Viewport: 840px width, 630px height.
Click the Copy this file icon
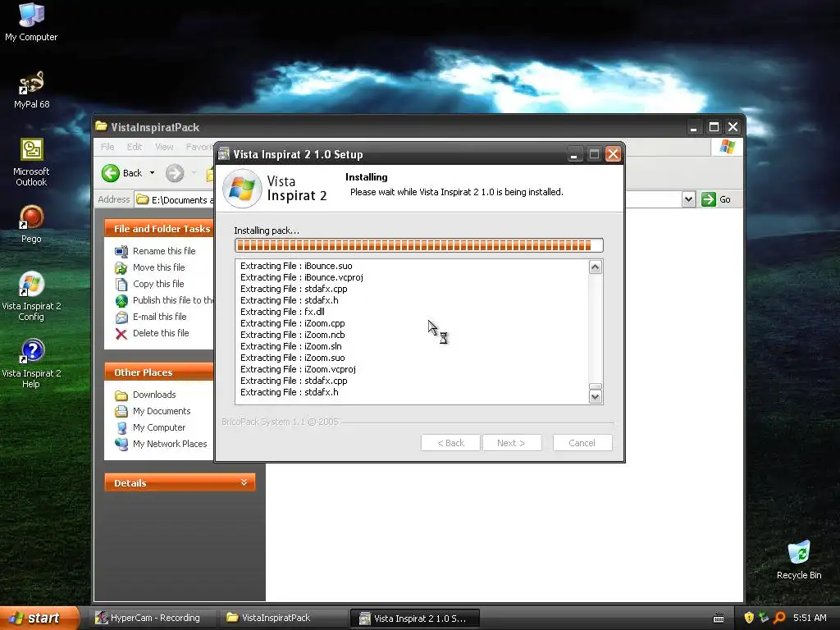[121, 284]
